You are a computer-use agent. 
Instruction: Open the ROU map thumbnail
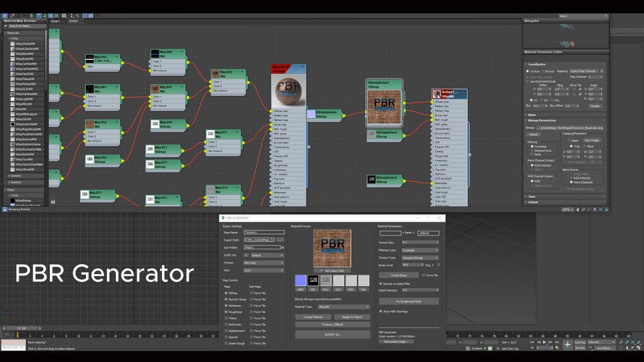click(x=326, y=281)
